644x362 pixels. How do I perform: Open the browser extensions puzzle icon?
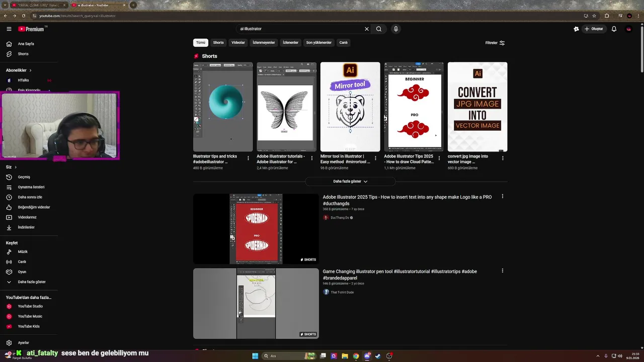coord(607,16)
